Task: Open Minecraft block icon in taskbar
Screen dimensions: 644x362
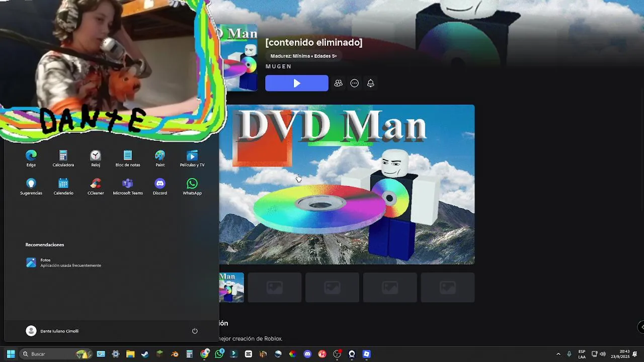Action: coord(159,354)
